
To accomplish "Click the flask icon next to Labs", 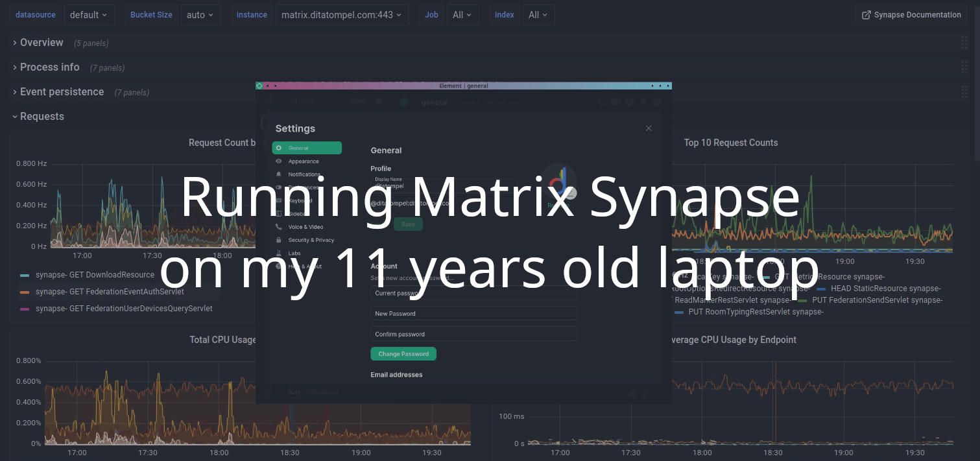I will pos(279,253).
